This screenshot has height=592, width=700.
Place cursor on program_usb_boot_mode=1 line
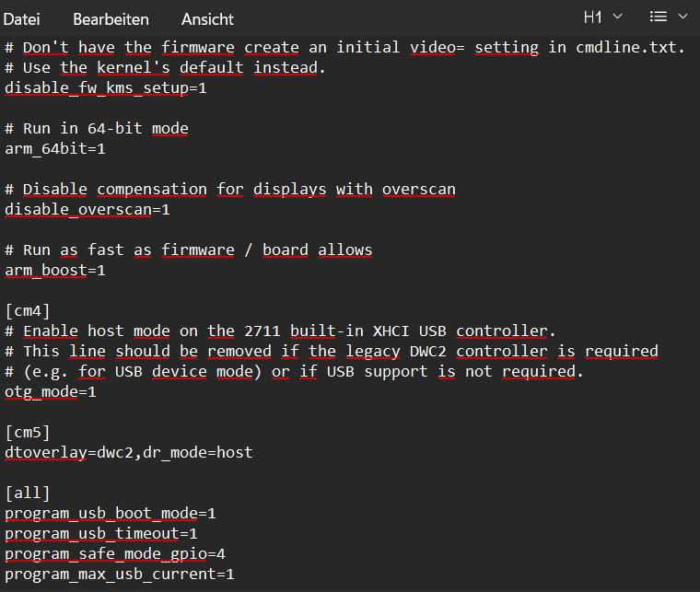tap(111, 513)
